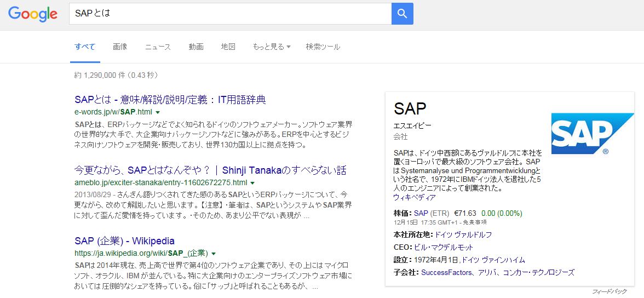Click the Google logo

point(32,14)
